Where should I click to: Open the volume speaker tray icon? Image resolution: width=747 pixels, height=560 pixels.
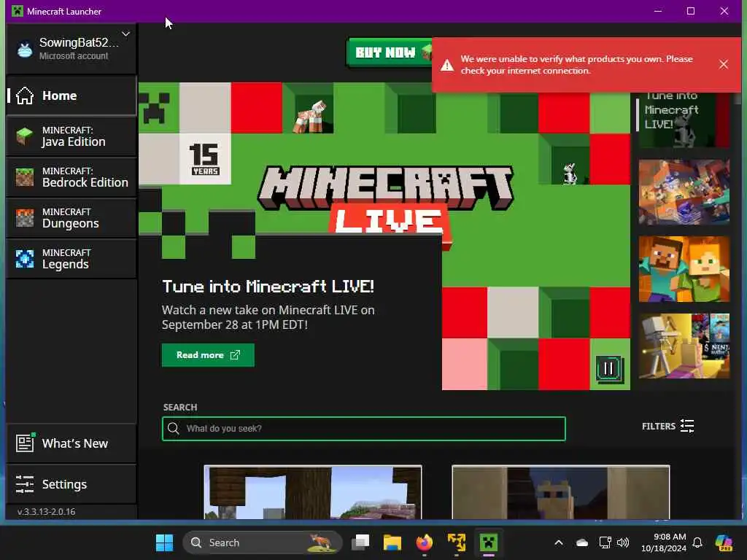623,542
